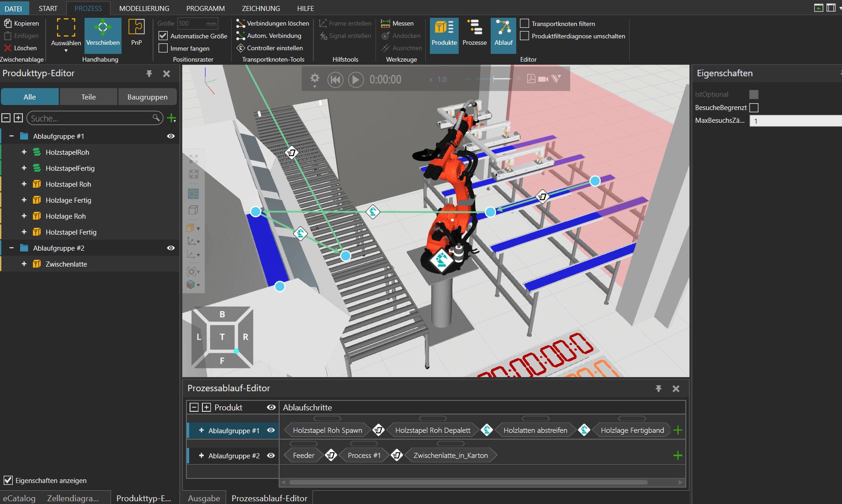Enable the Immer fangen checkbox

(163, 48)
